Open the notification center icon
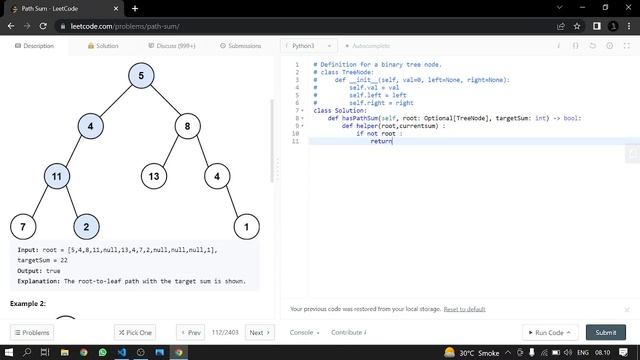The image size is (640, 360). point(623,352)
